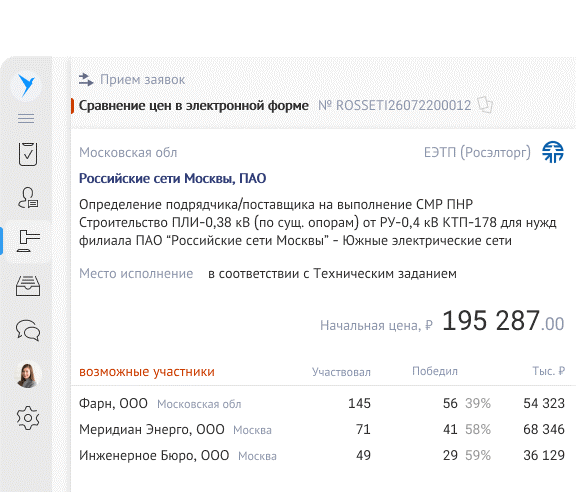The image size is (576, 492).
Task: Click wins value 41 in Меридиан Энерго row
Action: click(450, 429)
